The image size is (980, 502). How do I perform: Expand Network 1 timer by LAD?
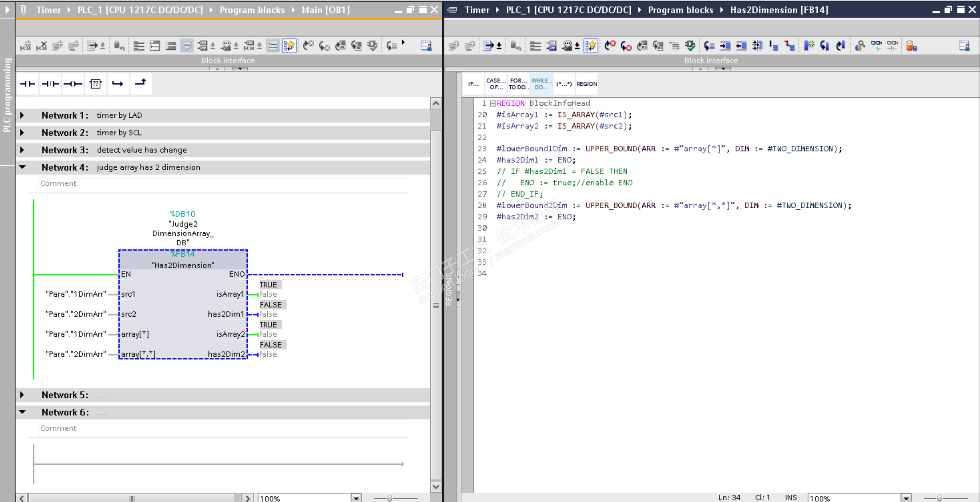tap(22, 115)
